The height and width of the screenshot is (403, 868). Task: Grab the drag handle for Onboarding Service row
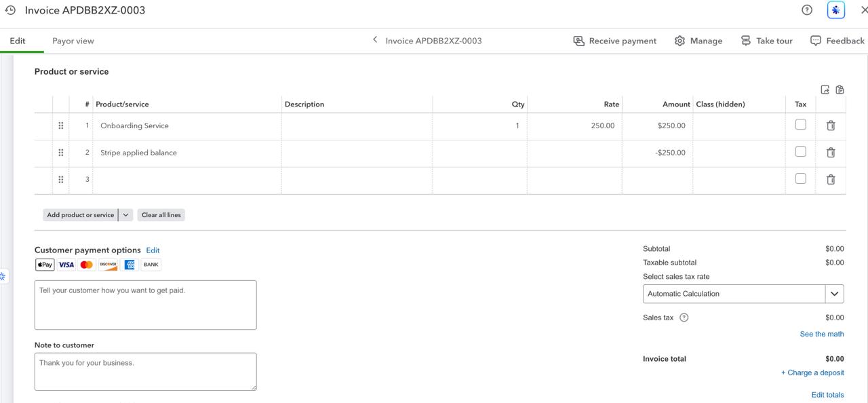pyautogui.click(x=61, y=126)
